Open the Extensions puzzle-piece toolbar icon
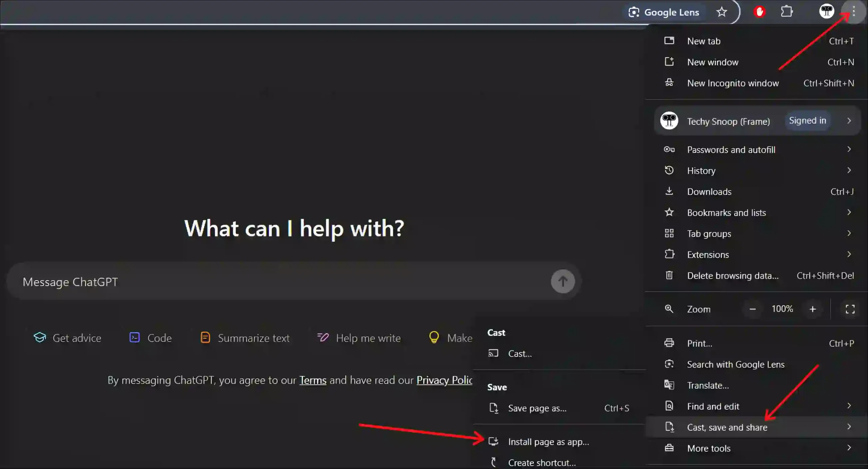868x469 pixels. tap(787, 12)
